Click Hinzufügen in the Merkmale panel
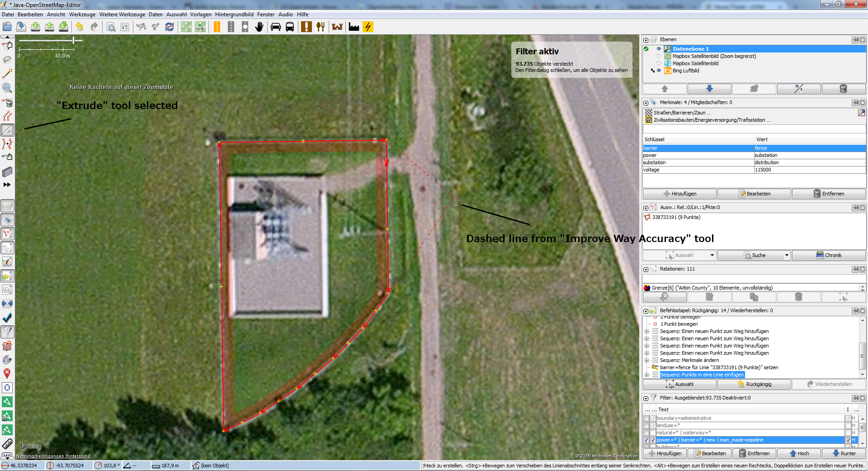868x471 pixels. pyautogui.click(x=679, y=194)
